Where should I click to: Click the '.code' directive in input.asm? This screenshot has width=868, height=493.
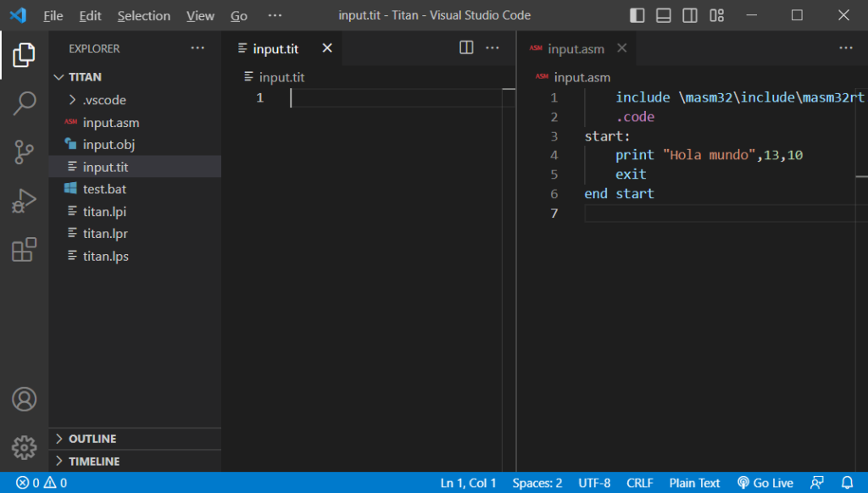point(635,117)
